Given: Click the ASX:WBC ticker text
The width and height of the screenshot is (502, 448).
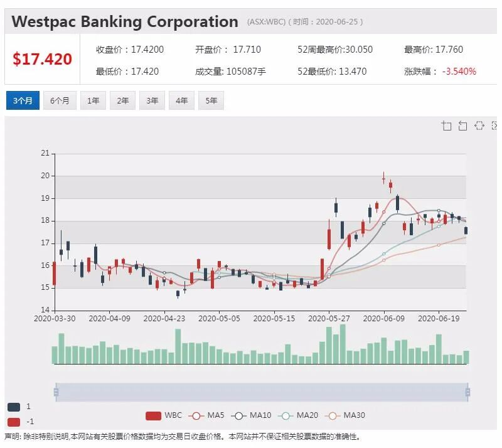Looking at the screenshot, I should coord(266,22).
